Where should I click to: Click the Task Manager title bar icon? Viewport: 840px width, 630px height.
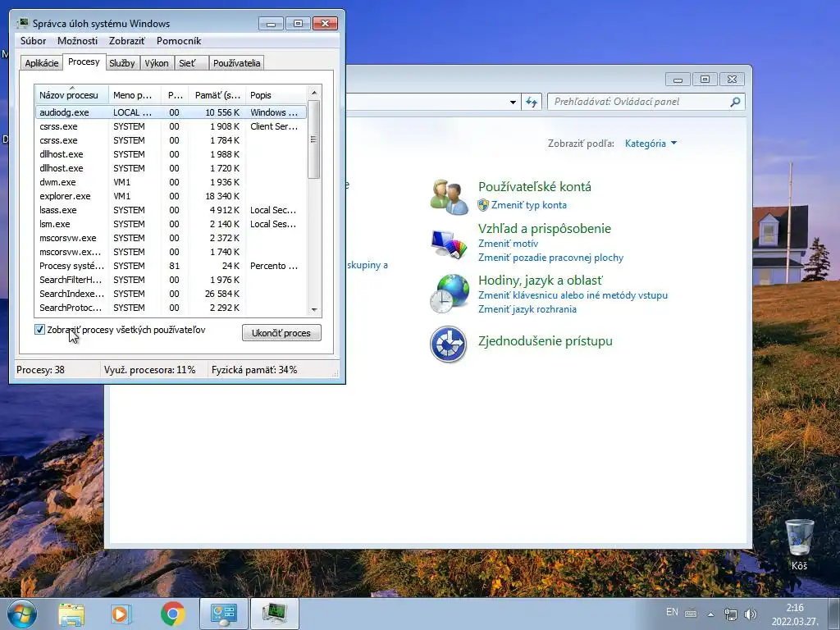click(22, 23)
